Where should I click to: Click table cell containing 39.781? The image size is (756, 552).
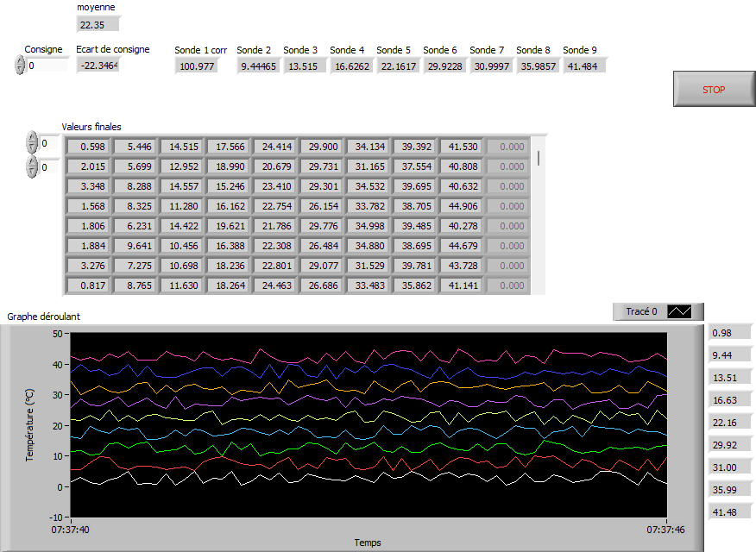pyautogui.click(x=414, y=266)
